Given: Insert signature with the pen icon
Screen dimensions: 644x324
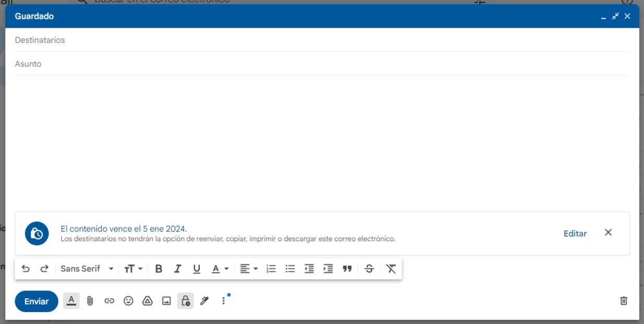Looking at the screenshot, I should tap(205, 301).
